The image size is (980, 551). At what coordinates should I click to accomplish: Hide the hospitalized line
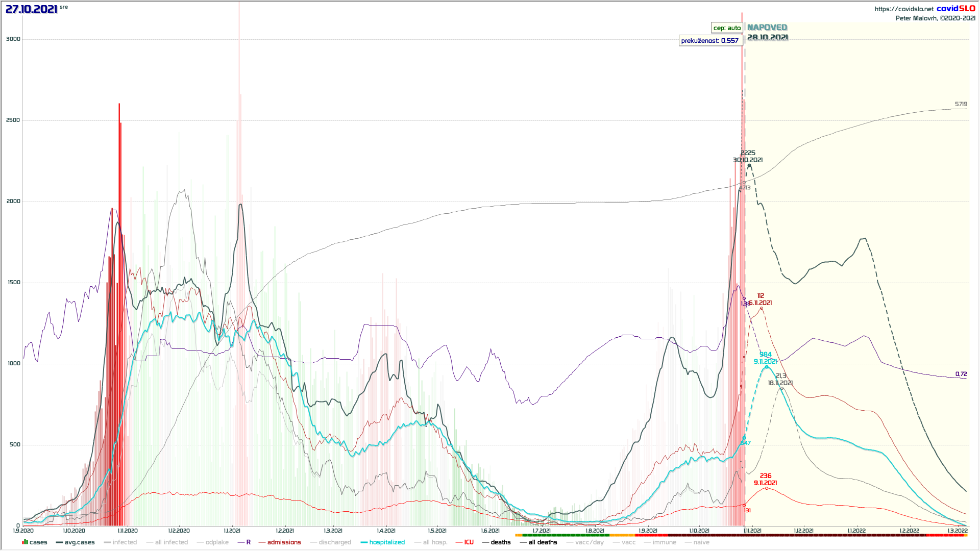click(x=387, y=542)
